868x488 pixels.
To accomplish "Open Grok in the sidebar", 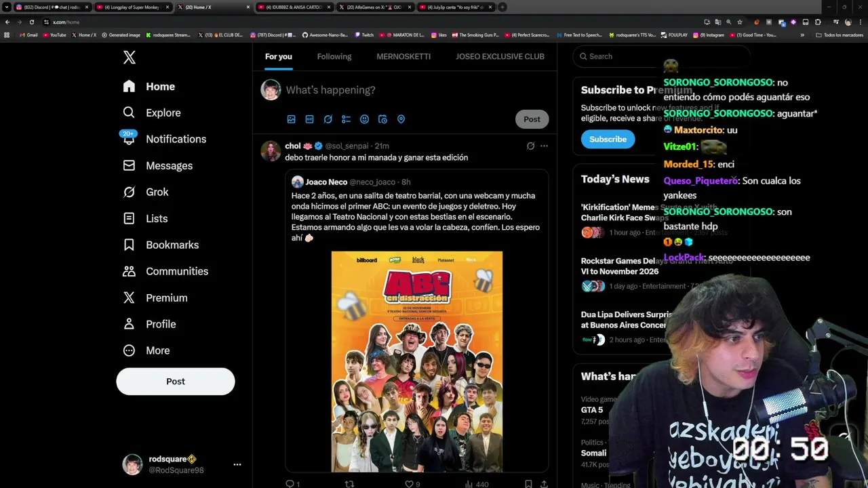I will [146, 192].
